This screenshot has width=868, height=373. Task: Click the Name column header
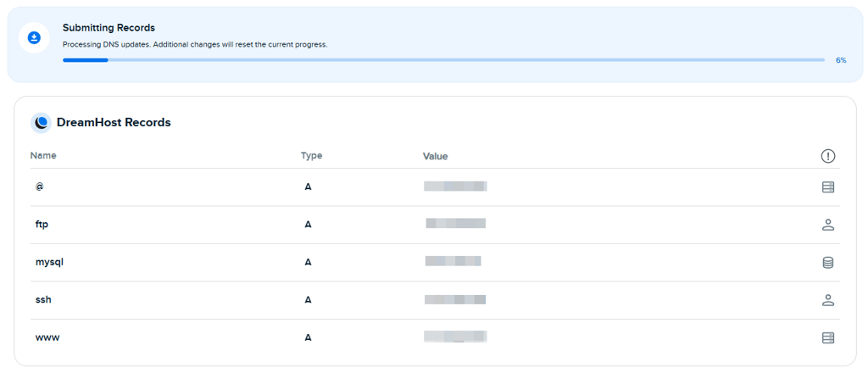(43, 155)
